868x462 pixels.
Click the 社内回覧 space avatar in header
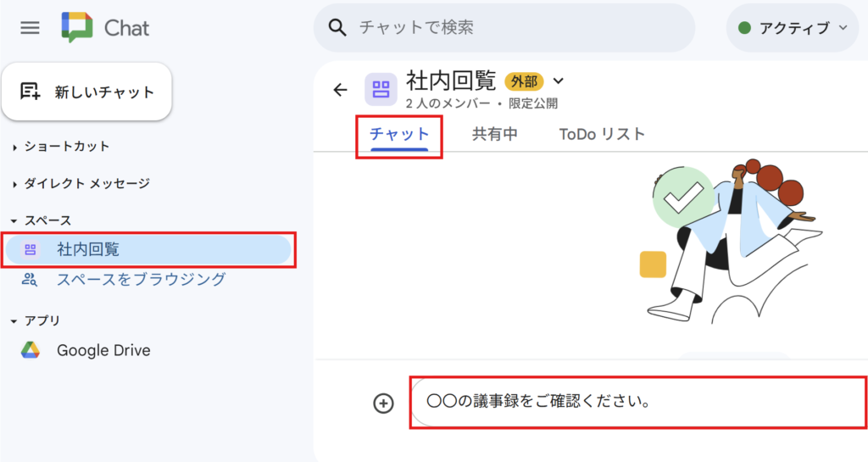coord(381,89)
